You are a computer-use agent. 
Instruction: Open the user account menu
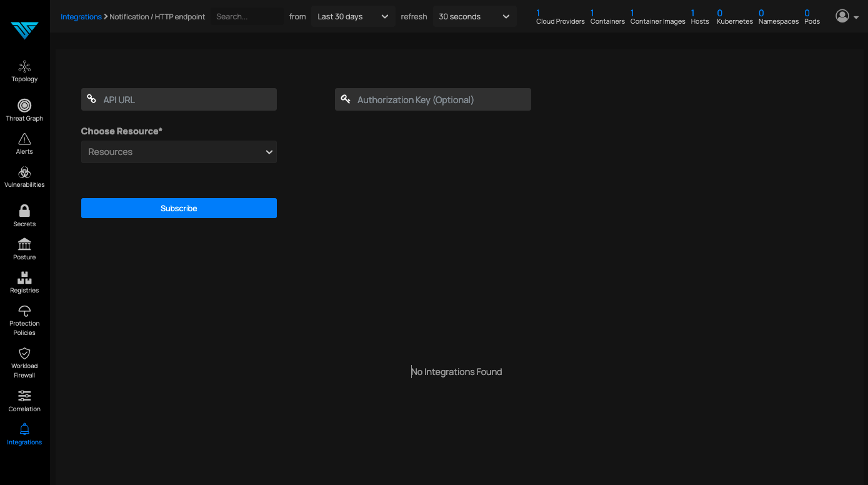(847, 17)
